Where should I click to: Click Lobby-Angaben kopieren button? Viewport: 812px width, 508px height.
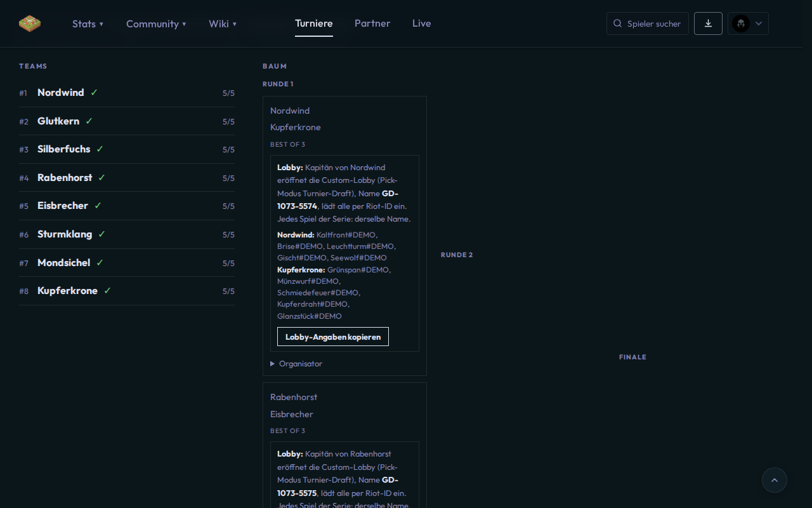(x=333, y=337)
